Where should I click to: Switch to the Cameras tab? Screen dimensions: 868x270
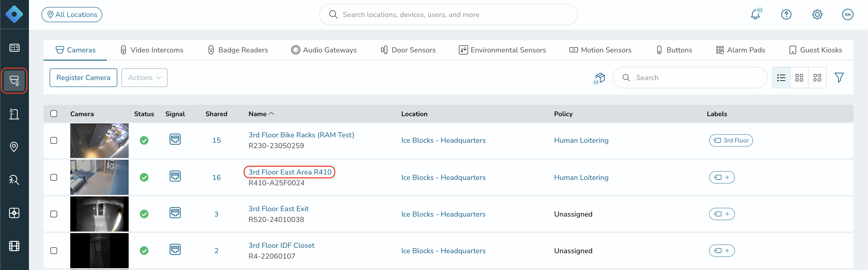pos(75,50)
